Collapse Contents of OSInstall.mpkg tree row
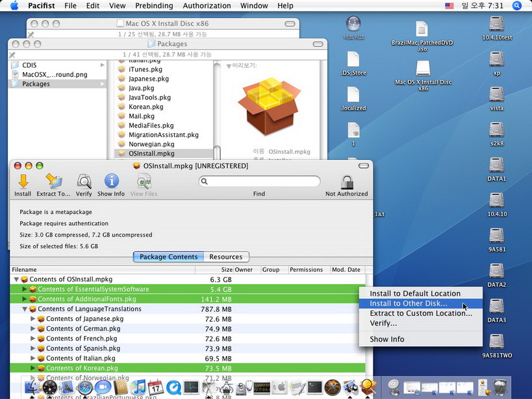The image size is (532, 399). pyautogui.click(x=16, y=279)
